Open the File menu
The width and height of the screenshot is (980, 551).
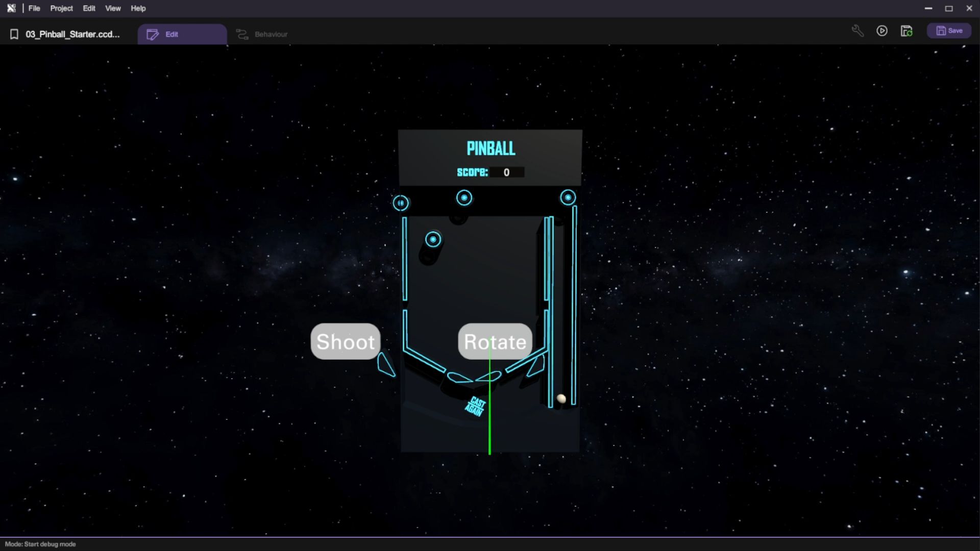click(x=34, y=8)
